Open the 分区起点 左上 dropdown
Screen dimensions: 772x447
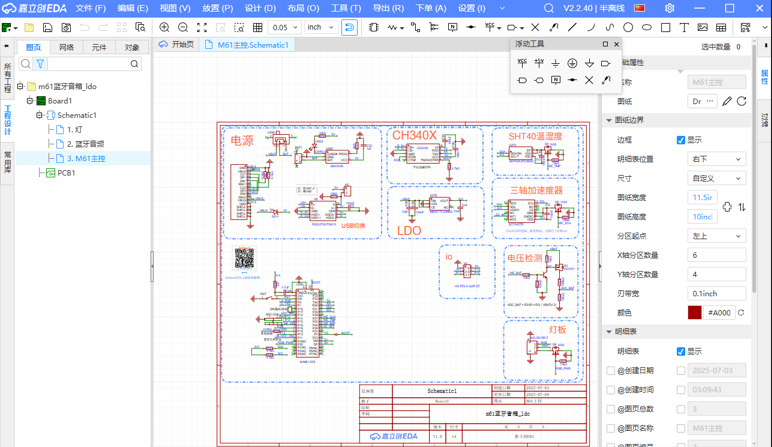pyautogui.click(x=716, y=236)
